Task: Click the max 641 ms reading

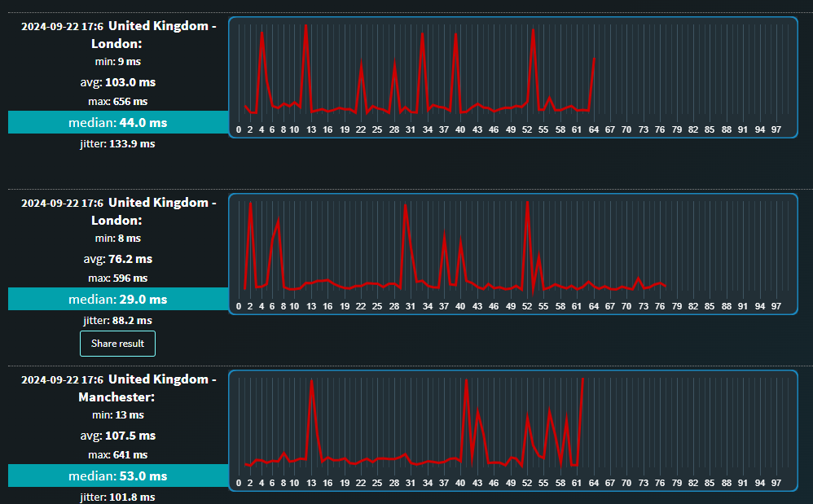Action: pyautogui.click(x=118, y=455)
